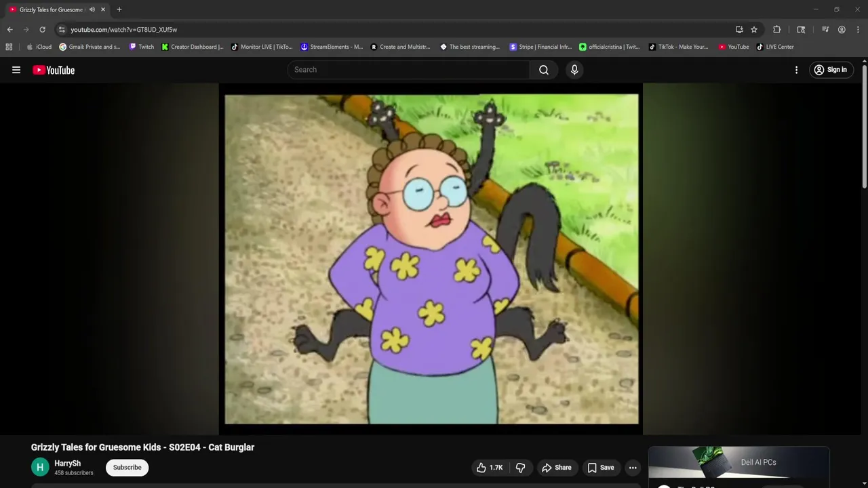Open the Create and Multistream bookmark

[x=400, y=47]
